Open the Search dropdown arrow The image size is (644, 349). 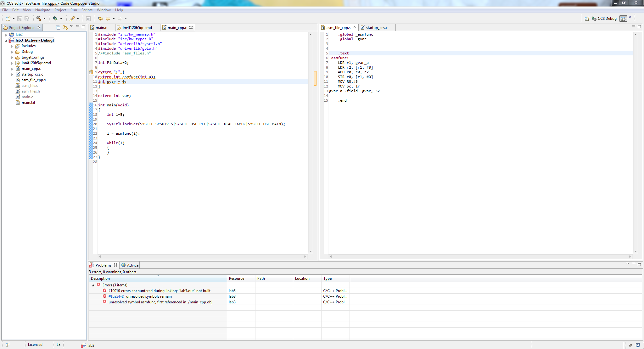tap(78, 19)
